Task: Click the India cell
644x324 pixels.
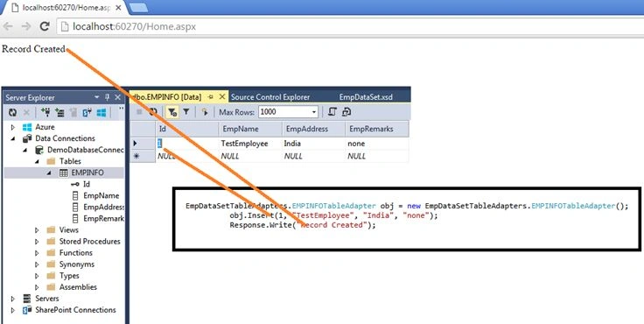Action: tap(313, 144)
